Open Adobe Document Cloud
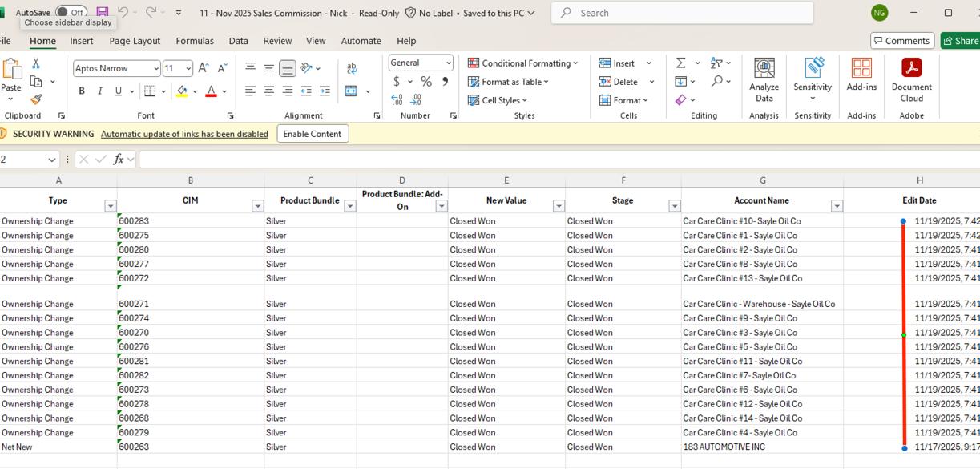Viewport: 980px width, 469px height. tap(911, 80)
